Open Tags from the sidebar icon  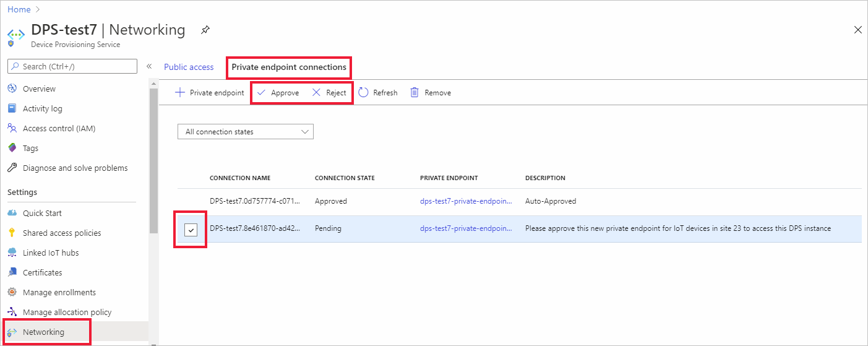[x=12, y=148]
